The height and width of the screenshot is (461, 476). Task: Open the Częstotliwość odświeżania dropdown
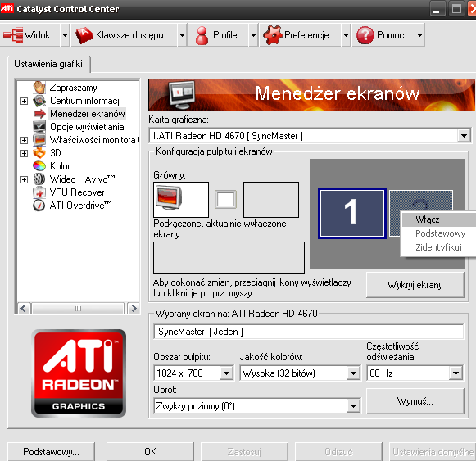(x=456, y=373)
